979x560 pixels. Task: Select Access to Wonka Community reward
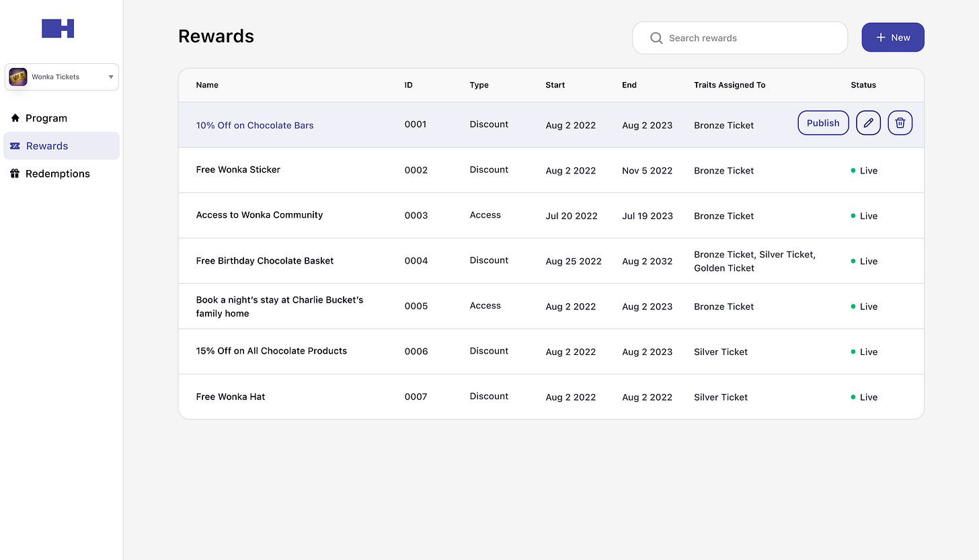coord(260,215)
